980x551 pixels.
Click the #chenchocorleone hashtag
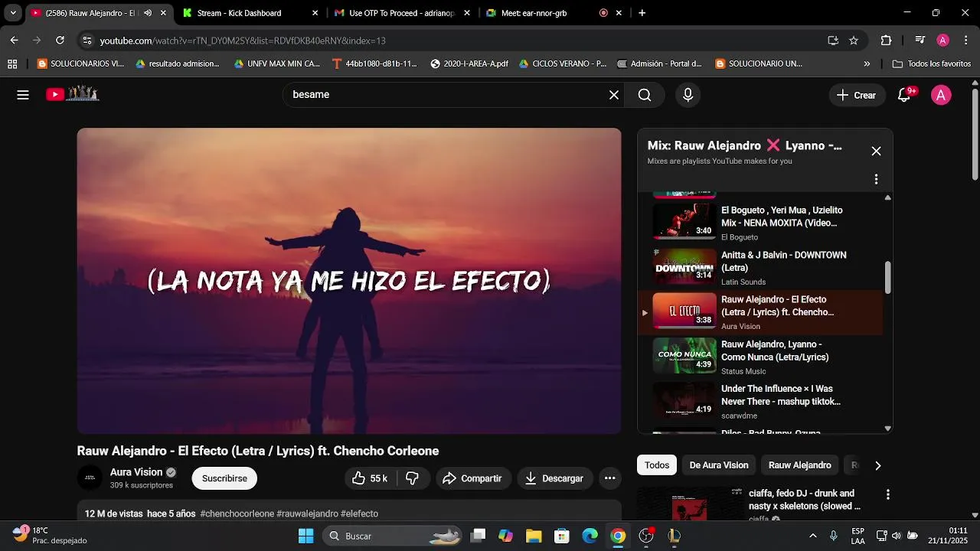pyautogui.click(x=237, y=514)
